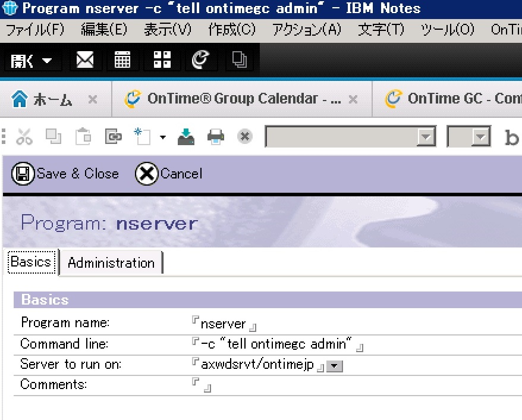Copy using the copy icon in the editing toolbar
The image size is (522, 420).
pyautogui.click(x=54, y=136)
